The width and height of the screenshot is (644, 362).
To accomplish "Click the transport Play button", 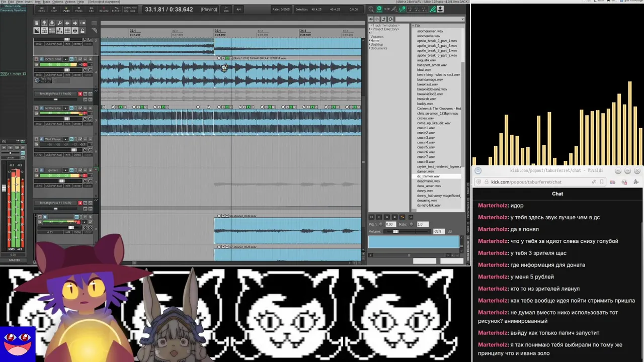I will coord(66,10).
